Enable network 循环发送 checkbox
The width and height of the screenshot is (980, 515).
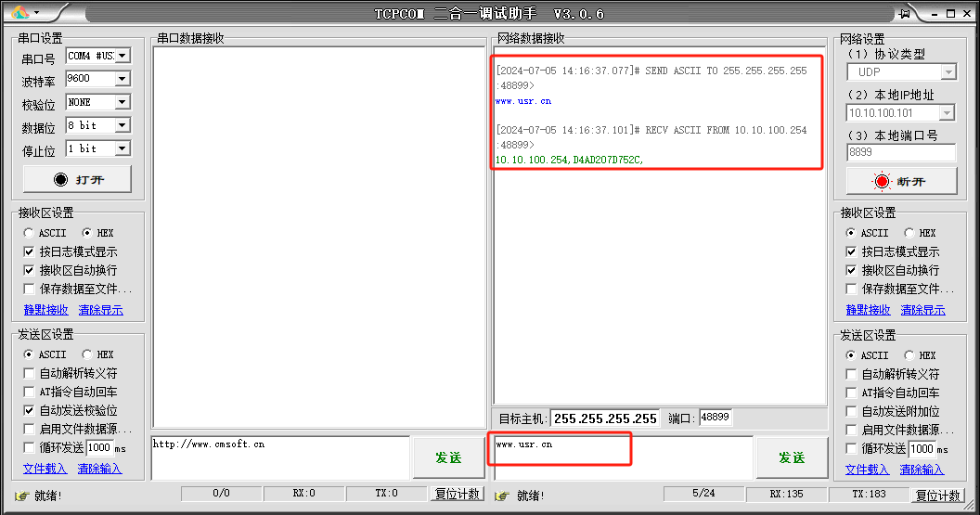(851, 448)
